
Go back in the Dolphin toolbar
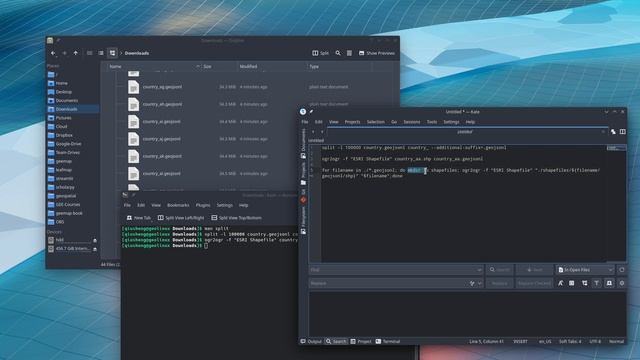[x=53, y=53]
